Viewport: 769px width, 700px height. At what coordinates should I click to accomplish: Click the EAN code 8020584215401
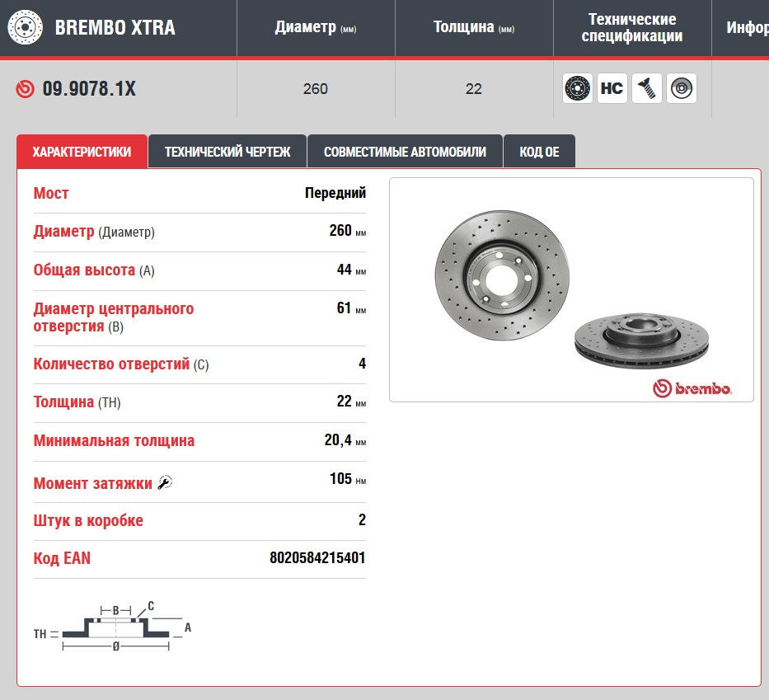(x=318, y=557)
